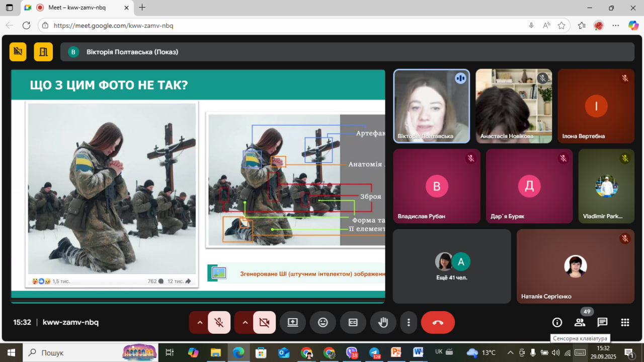644x362 pixels.
Task: Expand the video settings arrow beside camera
Action: 245,322
